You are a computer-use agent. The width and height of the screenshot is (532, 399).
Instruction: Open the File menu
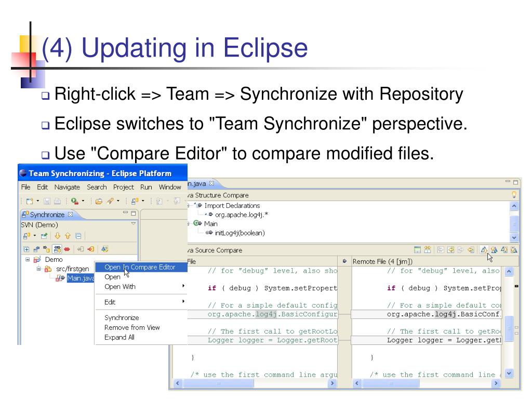click(26, 187)
